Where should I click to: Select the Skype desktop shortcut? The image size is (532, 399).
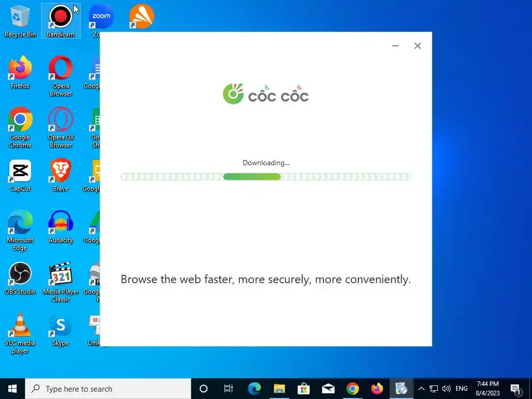pos(60,330)
